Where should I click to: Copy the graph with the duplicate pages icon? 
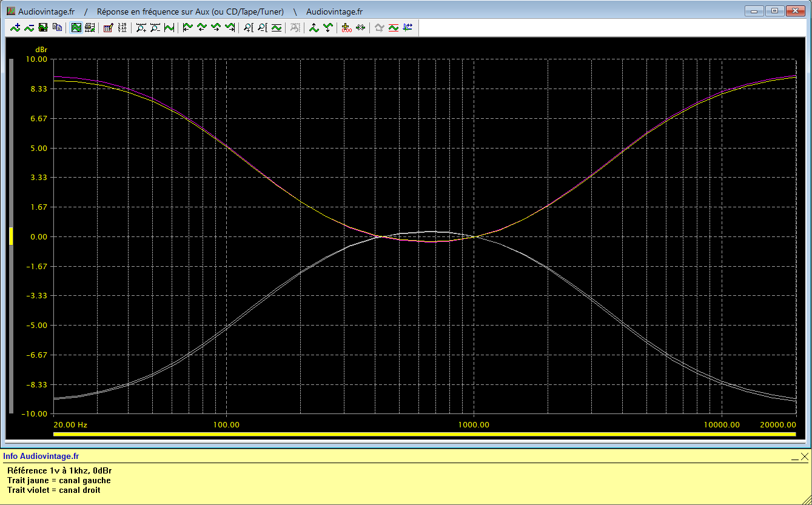coord(57,27)
